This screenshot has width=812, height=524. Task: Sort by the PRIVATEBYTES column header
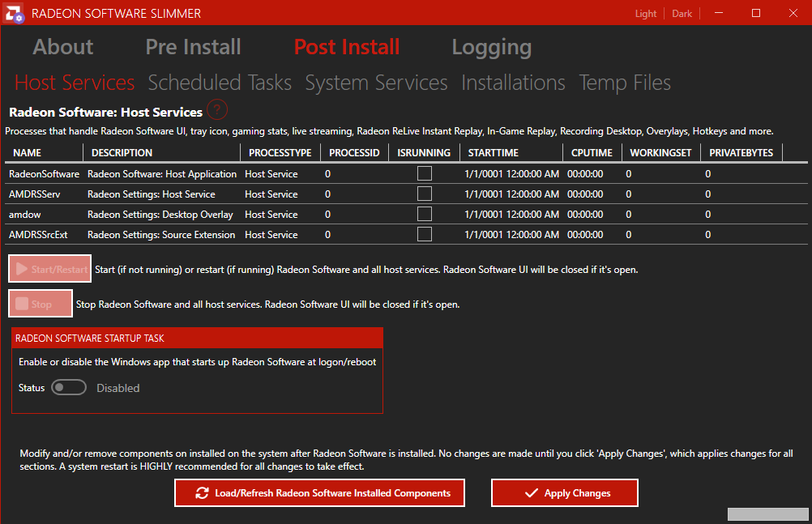[741, 153]
